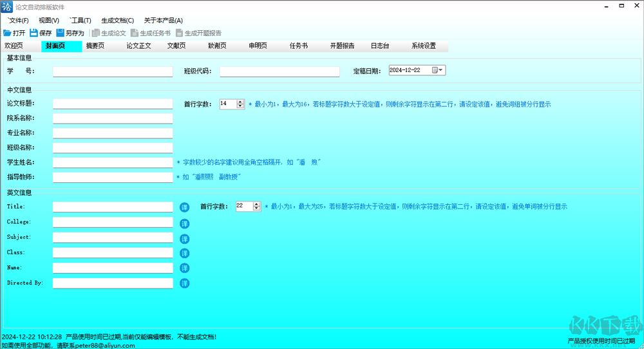This screenshot has height=349, width=644.
Task: Click the 学生姓名 input field
Action: pos(113,163)
